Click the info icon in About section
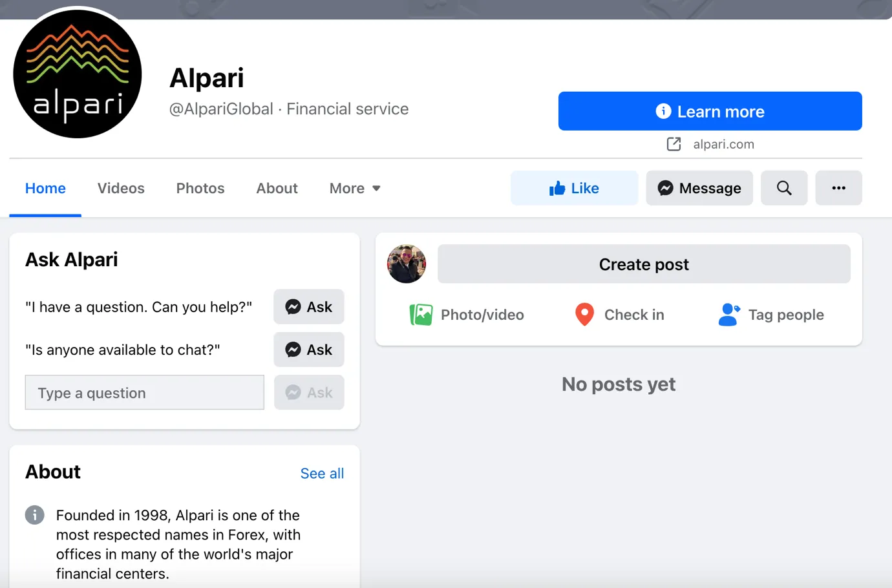Viewport: 892px width, 588px height. click(x=35, y=515)
